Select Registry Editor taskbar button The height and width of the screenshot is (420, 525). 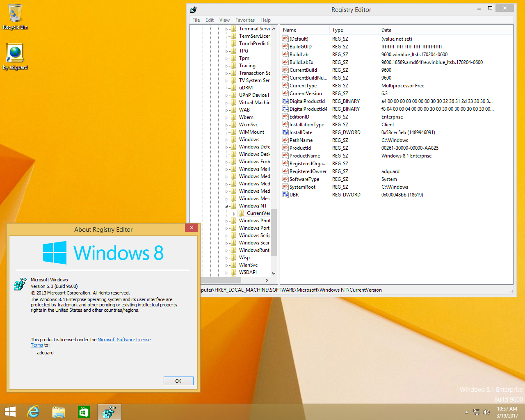coord(110,412)
